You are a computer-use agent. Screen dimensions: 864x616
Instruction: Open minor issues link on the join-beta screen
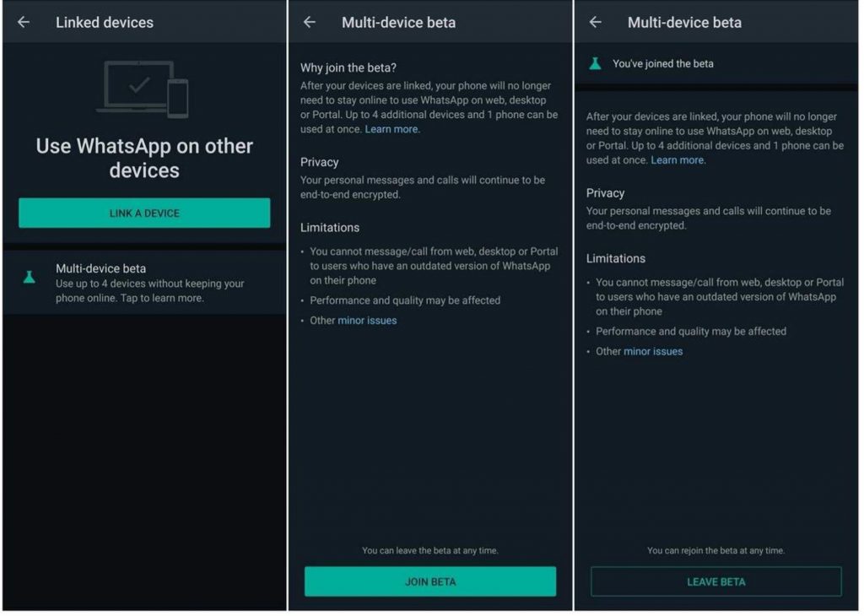click(367, 321)
